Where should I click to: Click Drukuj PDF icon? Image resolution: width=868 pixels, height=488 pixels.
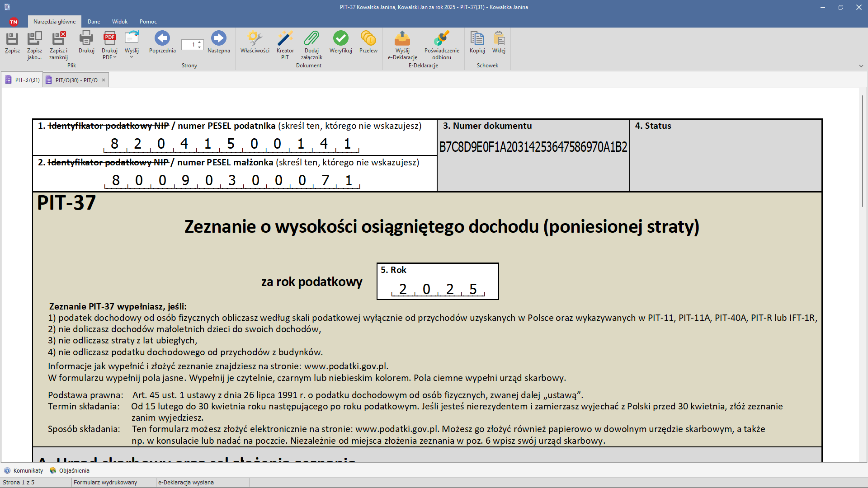[x=109, y=38]
